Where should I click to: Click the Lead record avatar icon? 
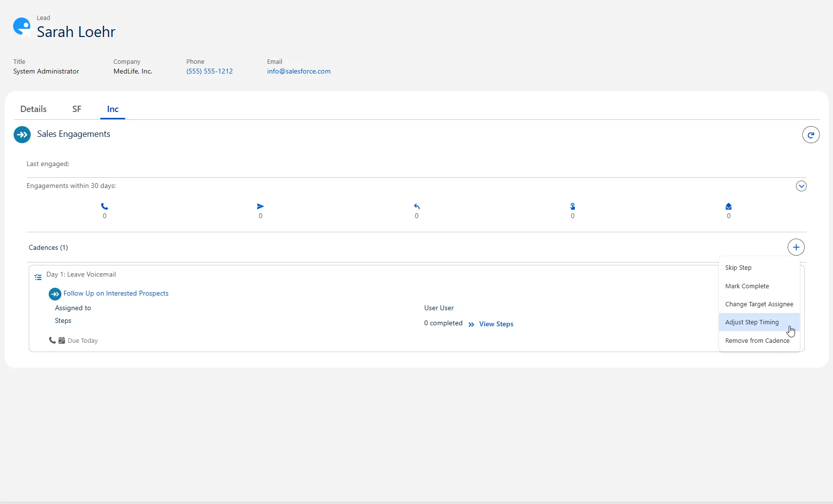(x=22, y=27)
